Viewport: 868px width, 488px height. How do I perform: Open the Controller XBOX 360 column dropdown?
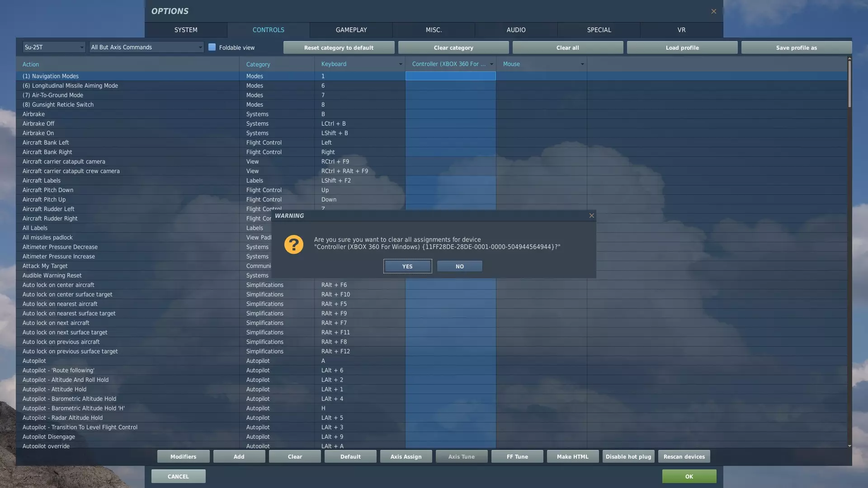(x=491, y=64)
